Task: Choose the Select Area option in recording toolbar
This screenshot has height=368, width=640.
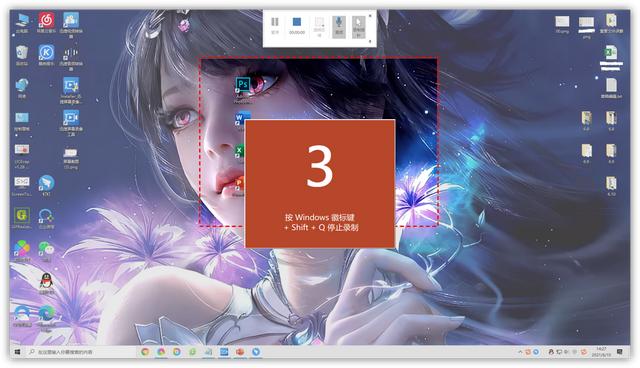Action: point(319,27)
